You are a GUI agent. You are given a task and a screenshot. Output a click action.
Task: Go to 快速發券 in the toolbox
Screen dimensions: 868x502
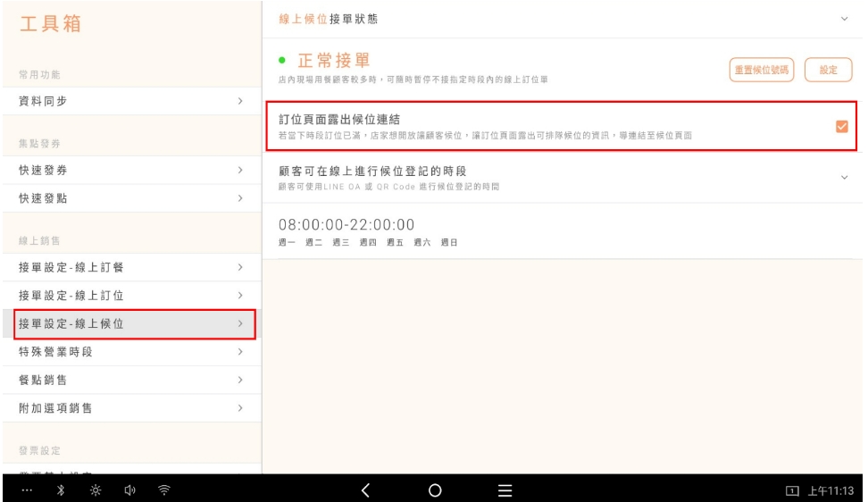point(130,170)
